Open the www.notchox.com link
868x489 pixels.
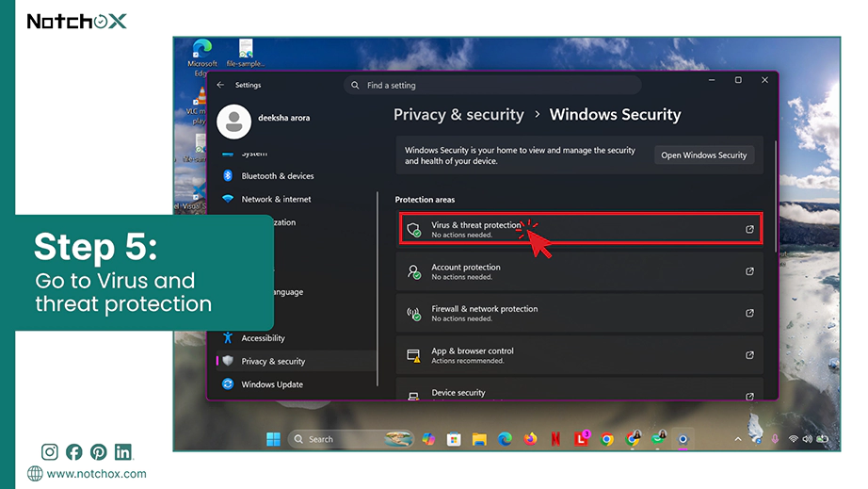click(x=96, y=474)
